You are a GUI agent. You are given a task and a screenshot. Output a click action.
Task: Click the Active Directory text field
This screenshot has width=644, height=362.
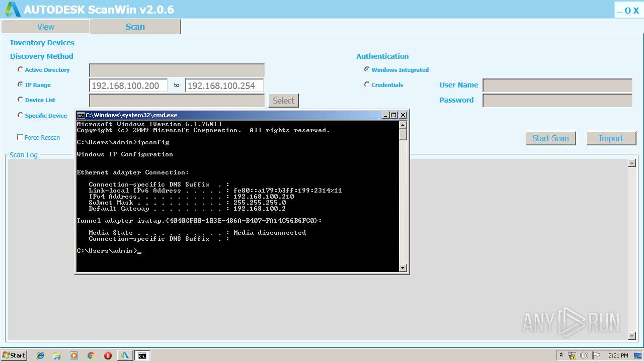pos(177,70)
